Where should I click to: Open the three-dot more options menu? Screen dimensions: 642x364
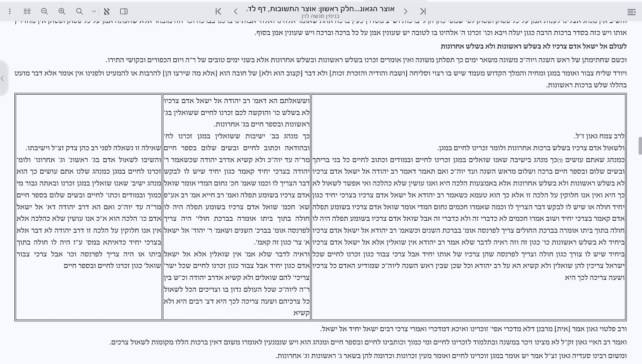[x=10, y=12]
